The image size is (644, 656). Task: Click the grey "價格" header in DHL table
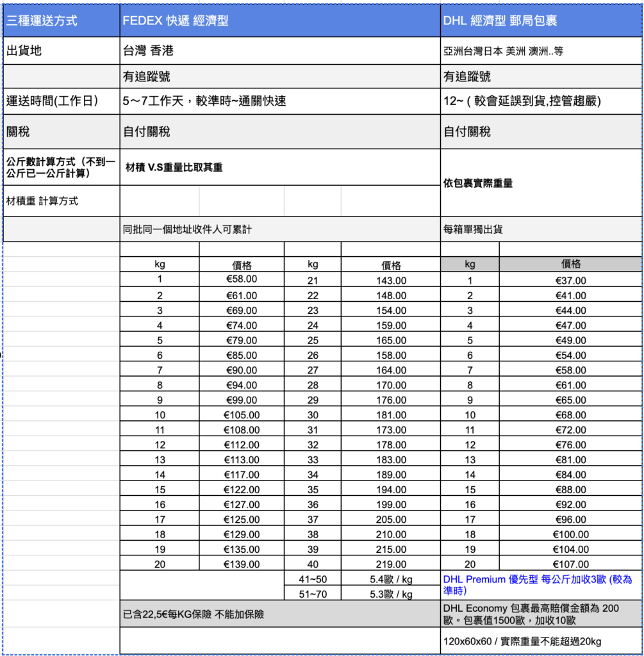(571, 264)
